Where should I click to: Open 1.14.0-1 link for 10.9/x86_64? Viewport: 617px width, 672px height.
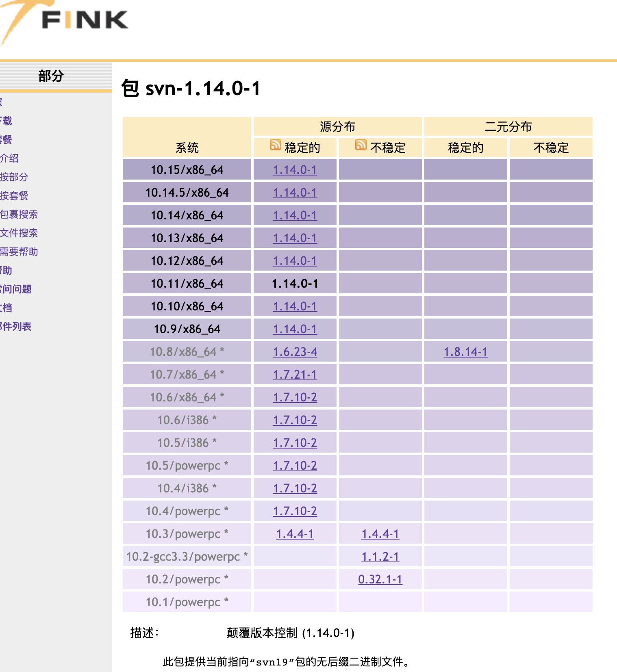tap(295, 329)
